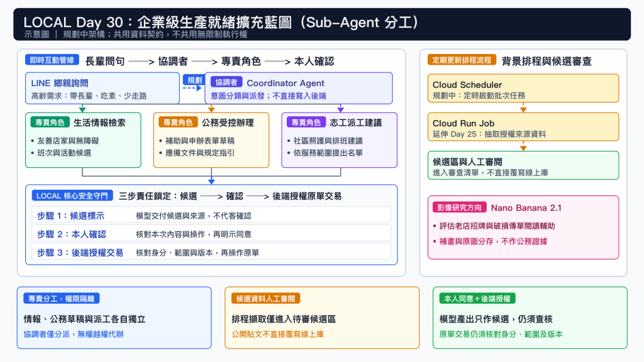This screenshot has height=362, width=644.
Task: Click the bullet "社區照護與排班建議"
Action: 328,141
